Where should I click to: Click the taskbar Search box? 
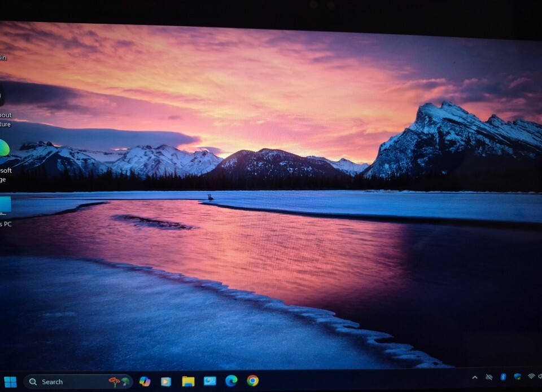pyautogui.click(x=62, y=382)
